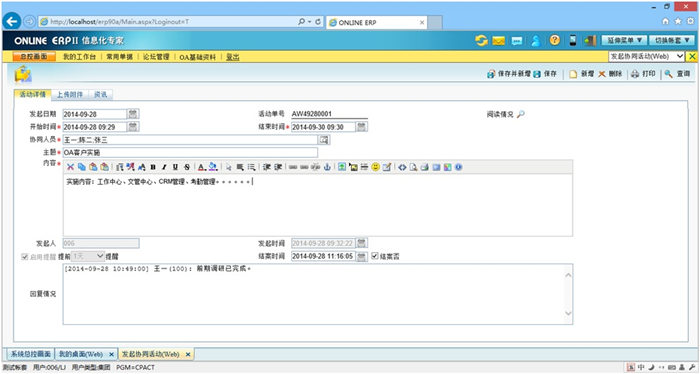Click the cut scissors icon in editor toolbar
This screenshot has height=374, width=700.
[x=71, y=167]
